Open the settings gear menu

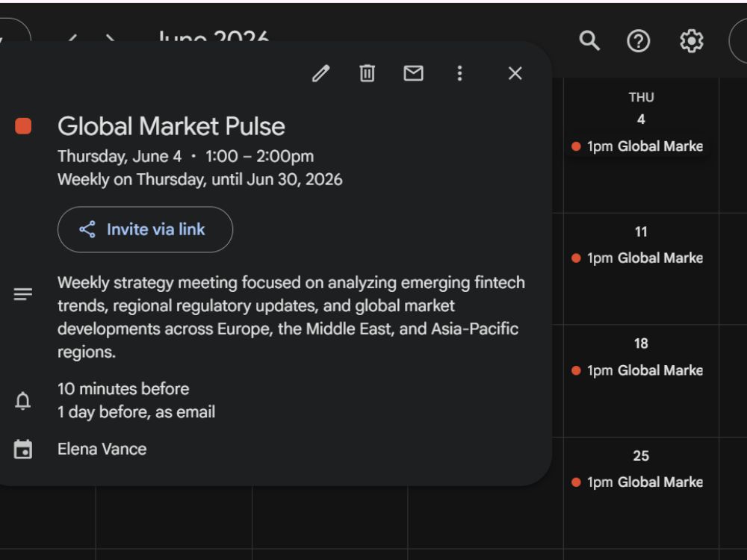pyautogui.click(x=691, y=41)
